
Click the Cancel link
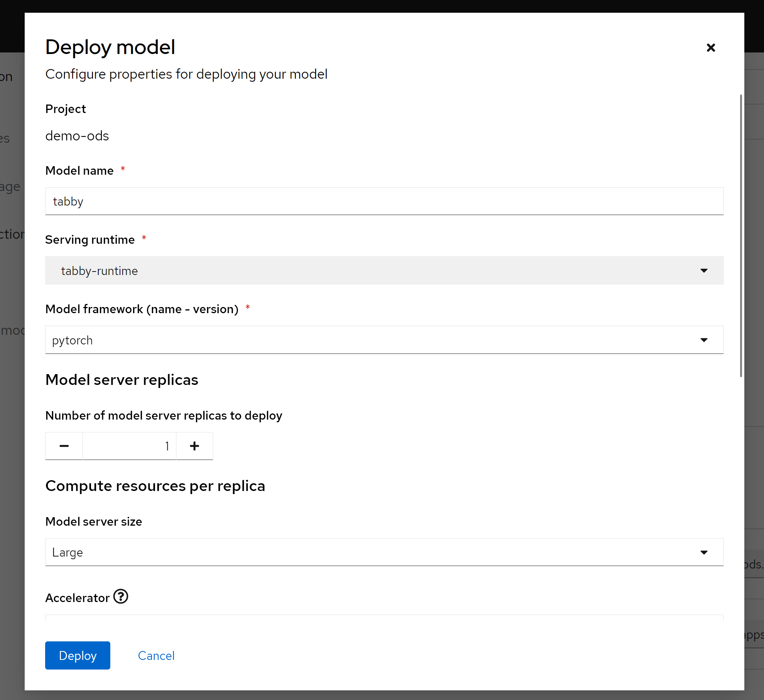pos(156,656)
